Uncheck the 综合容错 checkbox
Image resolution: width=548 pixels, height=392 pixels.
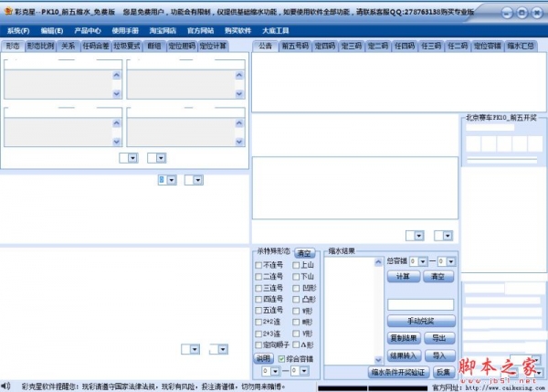[x=281, y=359]
